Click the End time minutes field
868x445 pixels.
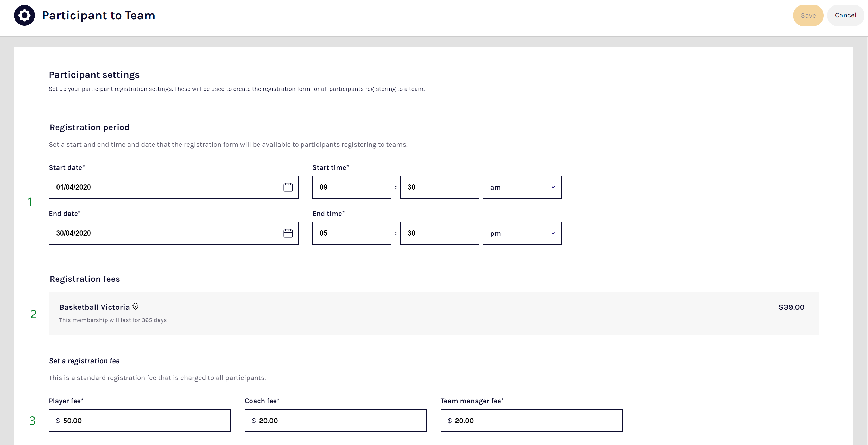[x=439, y=233]
